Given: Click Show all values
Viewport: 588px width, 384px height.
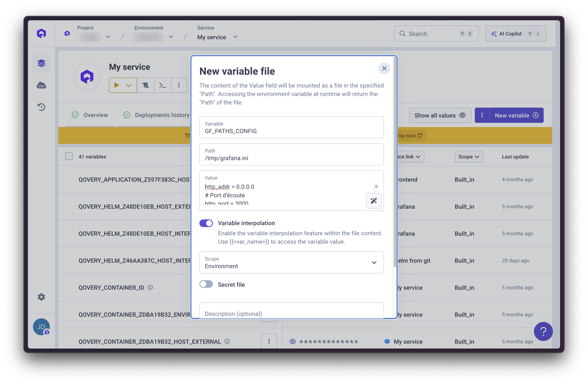Looking at the screenshot, I should point(440,115).
